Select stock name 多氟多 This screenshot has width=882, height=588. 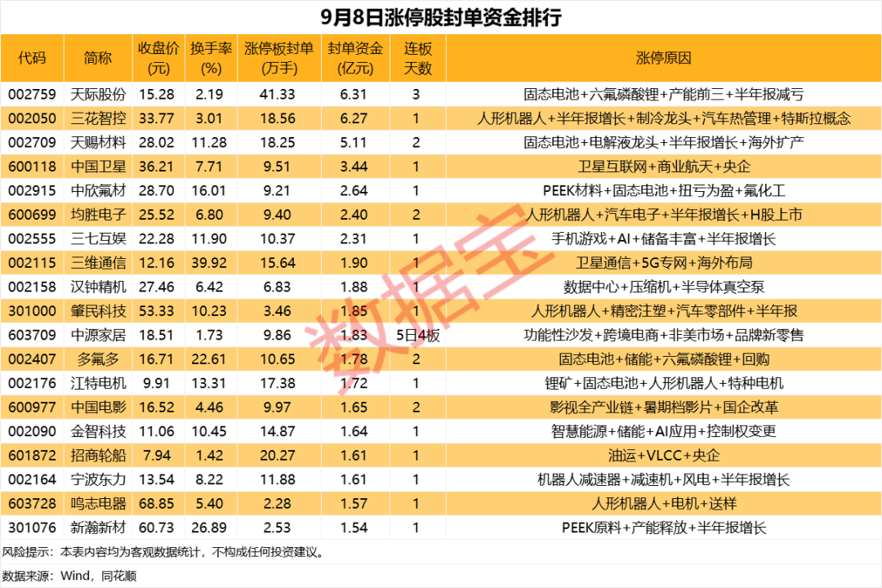pos(98,359)
